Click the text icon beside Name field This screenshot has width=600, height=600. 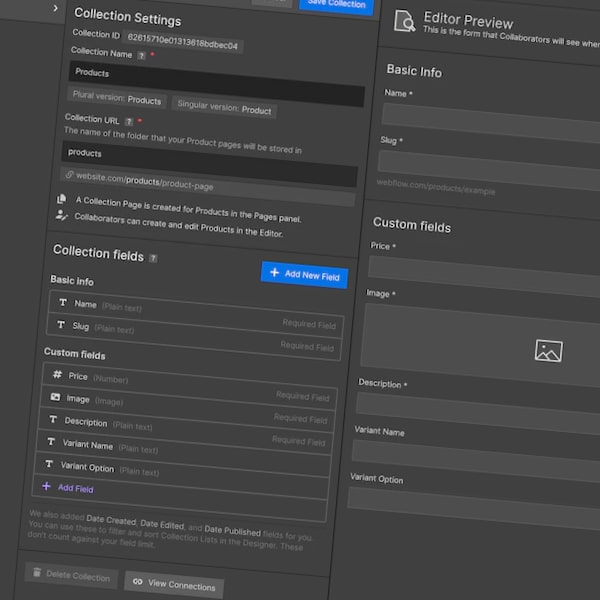point(63,302)
